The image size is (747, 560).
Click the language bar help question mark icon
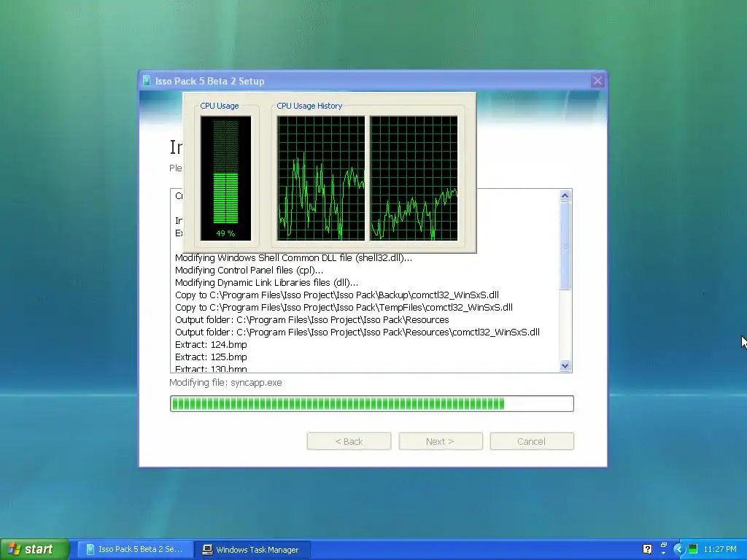(647, 549)
